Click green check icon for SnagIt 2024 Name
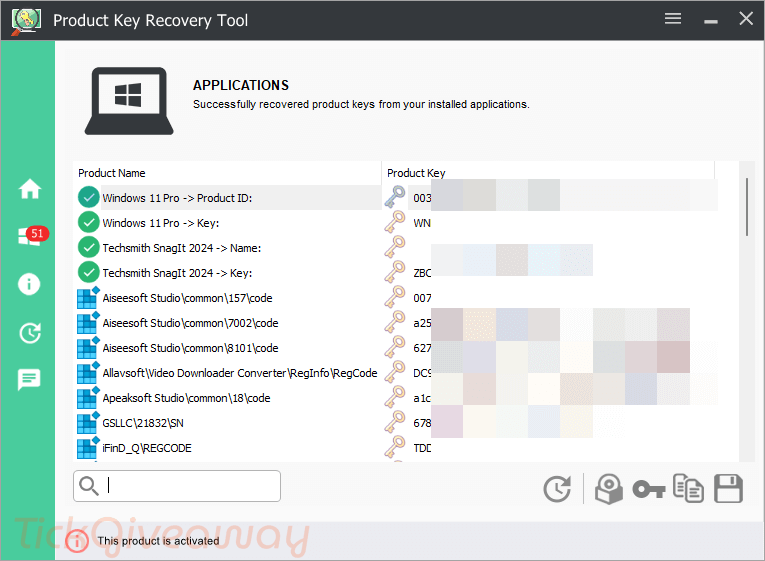 click(89, 248)
